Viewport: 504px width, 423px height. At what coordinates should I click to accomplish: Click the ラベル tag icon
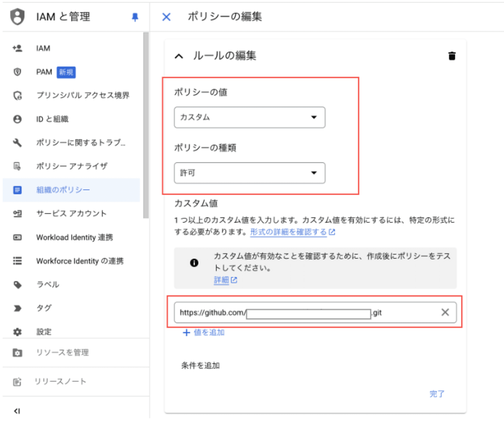[17, 285]
